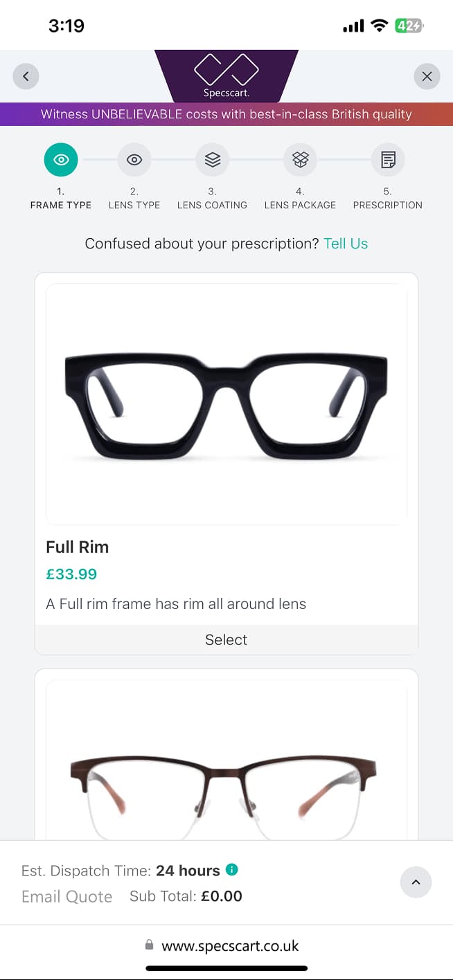Viewport: 453px width, 980px height.
Task: Go to the Lens Type step icon
Action: (134, 160)
